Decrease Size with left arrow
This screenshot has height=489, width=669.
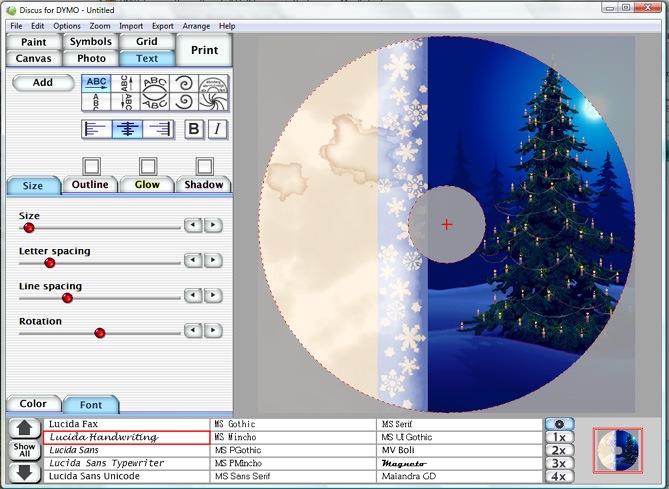pos(193,225)
